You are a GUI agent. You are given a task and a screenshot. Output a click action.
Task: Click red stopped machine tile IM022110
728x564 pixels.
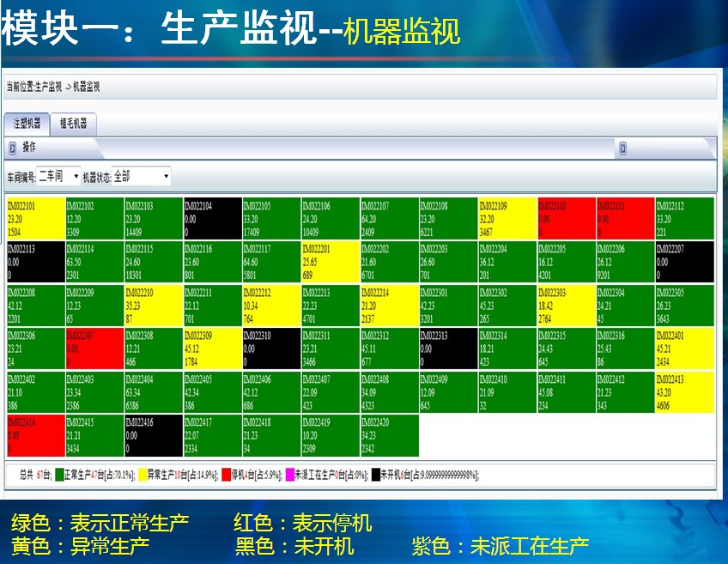tap(566, 219)
